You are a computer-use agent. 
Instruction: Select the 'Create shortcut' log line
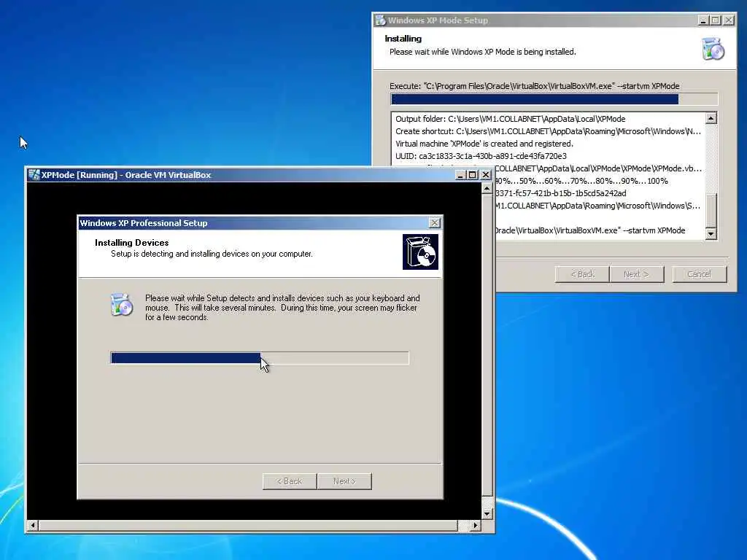pos(548,131)
